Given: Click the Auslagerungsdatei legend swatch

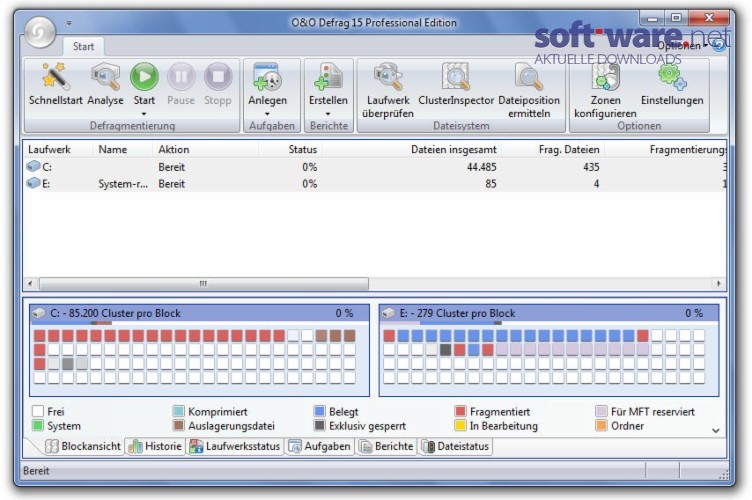Looking at the screenshot, I should click(x=178, y=426).
